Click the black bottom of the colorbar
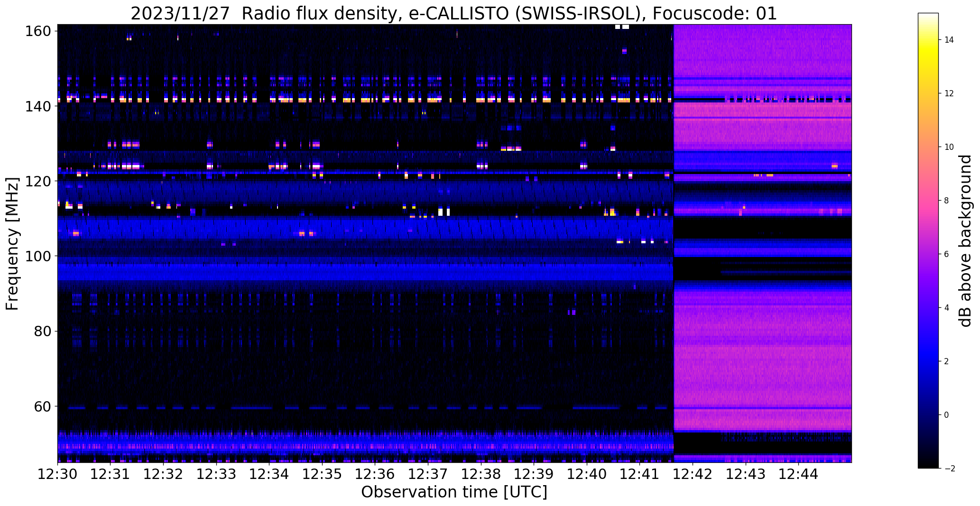This screenshot has width=980, height=506. point(928,462)
